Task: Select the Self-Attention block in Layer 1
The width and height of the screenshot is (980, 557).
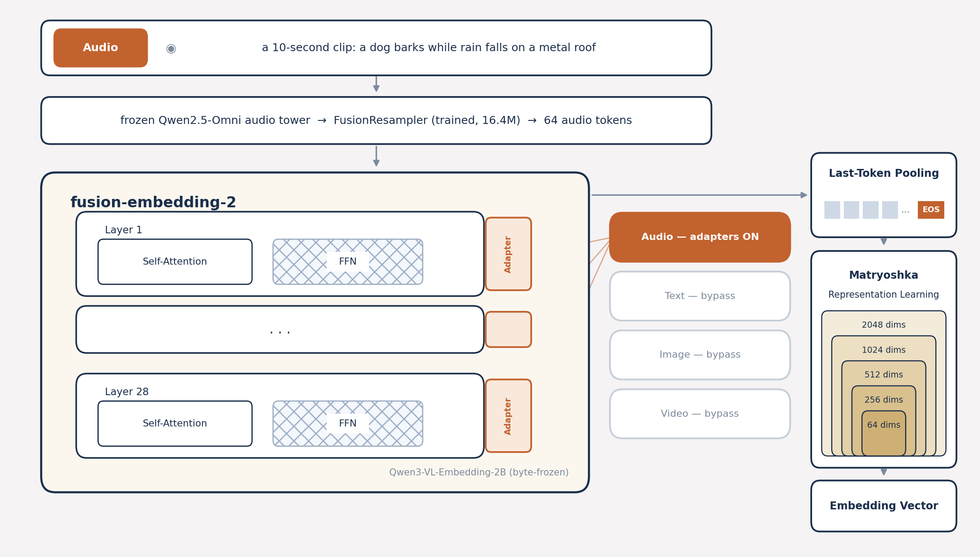Action: pyautogui.click(x=175, y=262)
